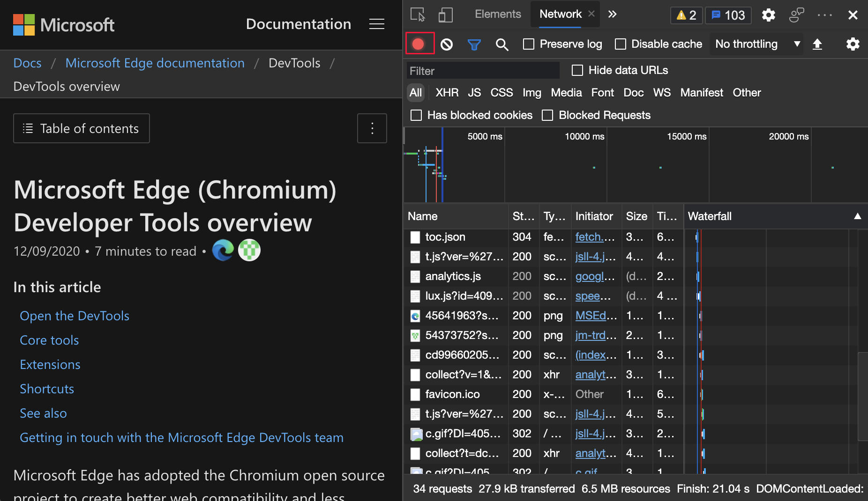This screenshot has width=868, height=501.
Task: Open the Microsoft Docs hamburger menu
Action: tap(376, 24)
